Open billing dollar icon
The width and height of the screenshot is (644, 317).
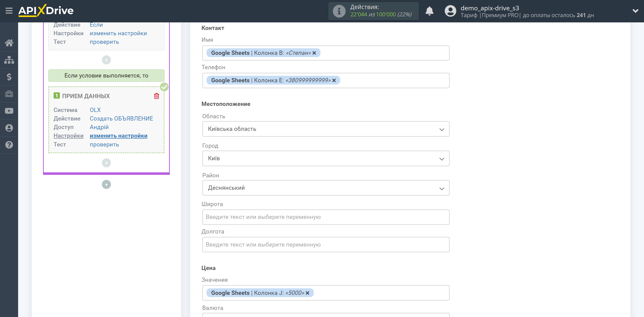pyautogui.click(x=9, y=77)
